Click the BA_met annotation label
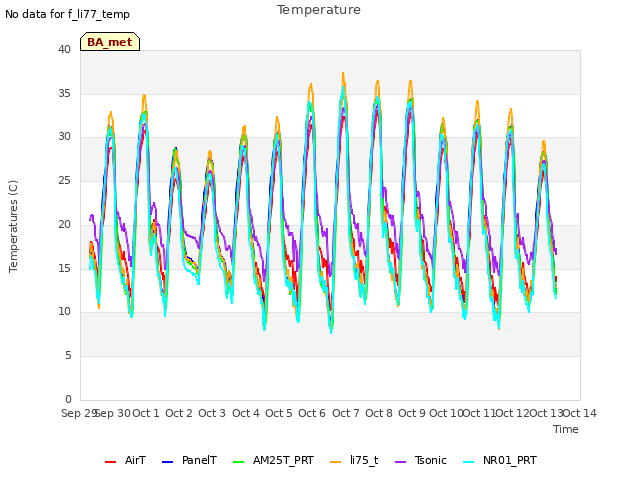The width and height of the screenshot is (640, 480). (x=110, y=42)
